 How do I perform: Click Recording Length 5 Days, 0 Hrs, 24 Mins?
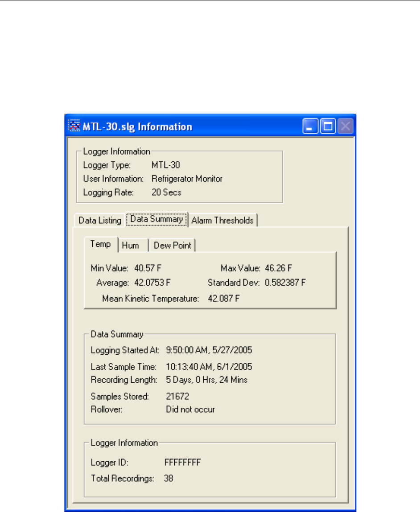tap(207, 380)
